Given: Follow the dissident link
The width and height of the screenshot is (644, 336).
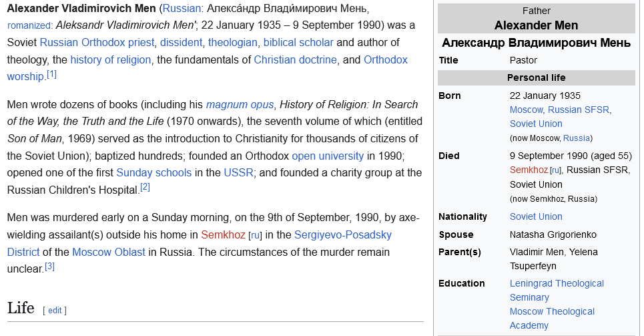Looking at the screenshot, I should [x=181, y=42].
